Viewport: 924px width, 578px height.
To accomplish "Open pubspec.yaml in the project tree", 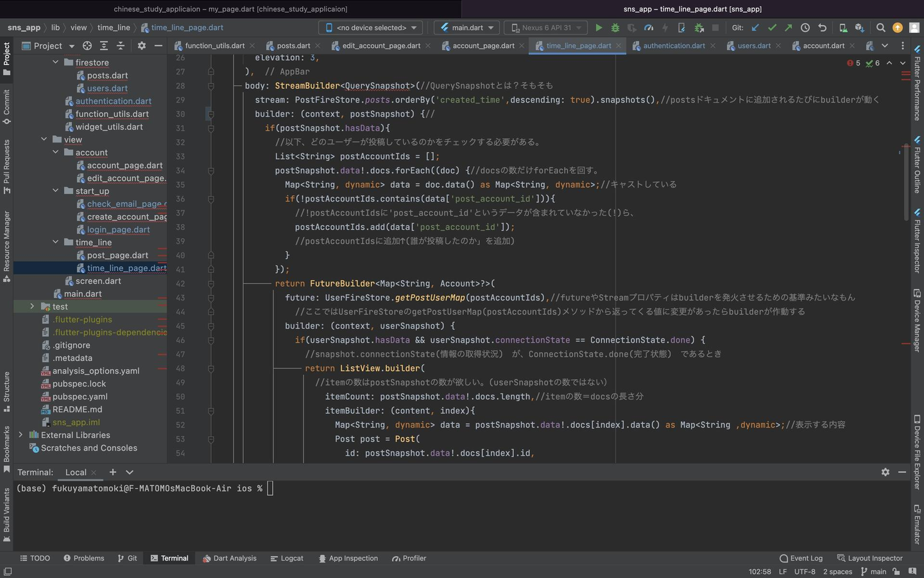I will pyautogui.click(x=80, y=396).
